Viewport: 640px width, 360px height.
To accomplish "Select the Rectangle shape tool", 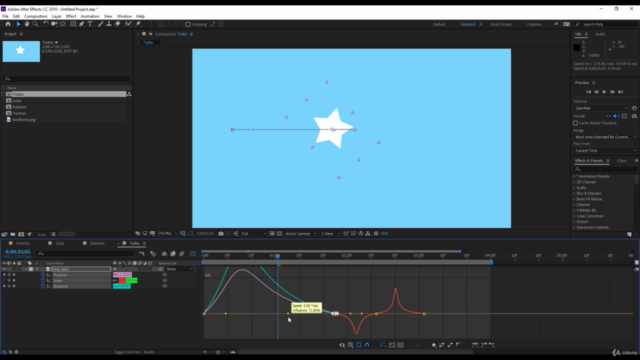I will pyautogui.click(x=73, y=24).
